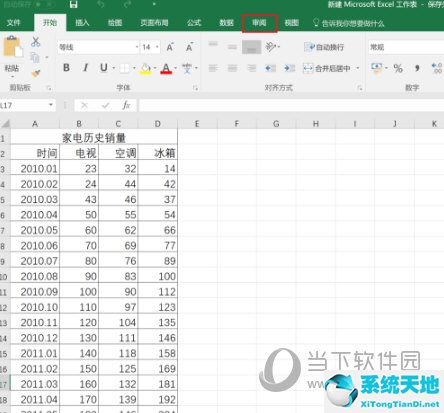Click the increase decimal icon

[x=437, y=68]
